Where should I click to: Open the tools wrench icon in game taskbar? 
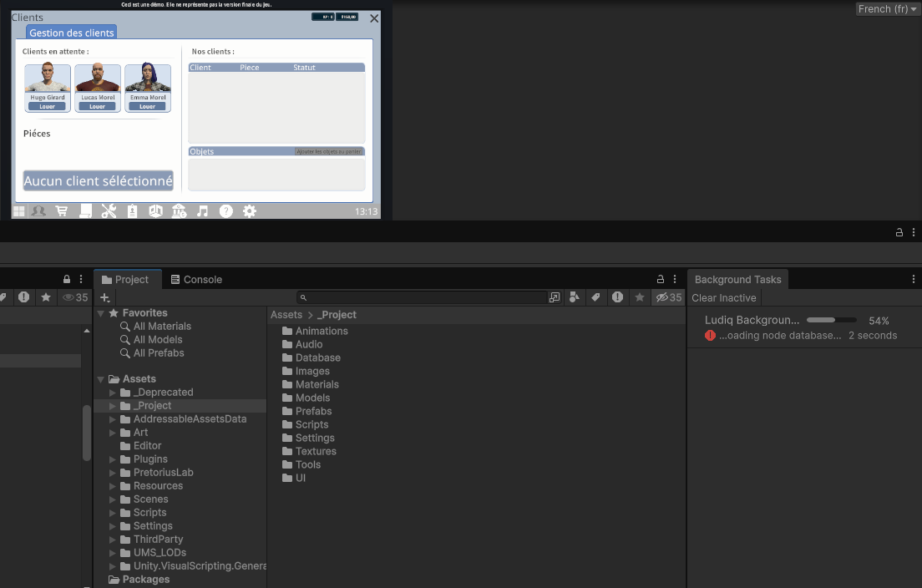click(x=109, y=211)
